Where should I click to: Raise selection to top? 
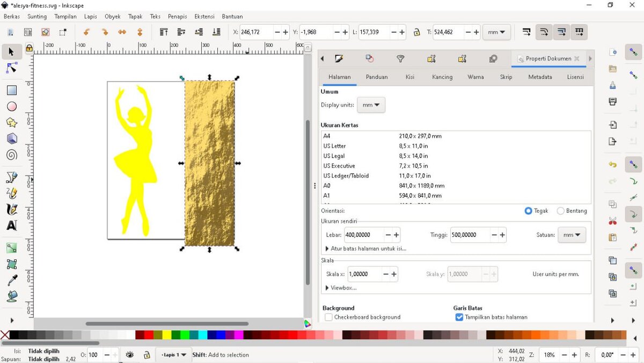point(164,32)
